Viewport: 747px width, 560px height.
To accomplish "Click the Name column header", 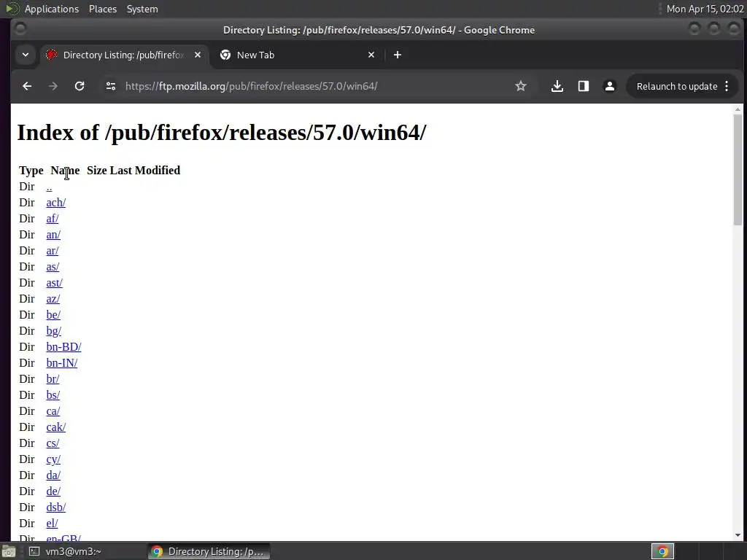I will click(65, 171).
